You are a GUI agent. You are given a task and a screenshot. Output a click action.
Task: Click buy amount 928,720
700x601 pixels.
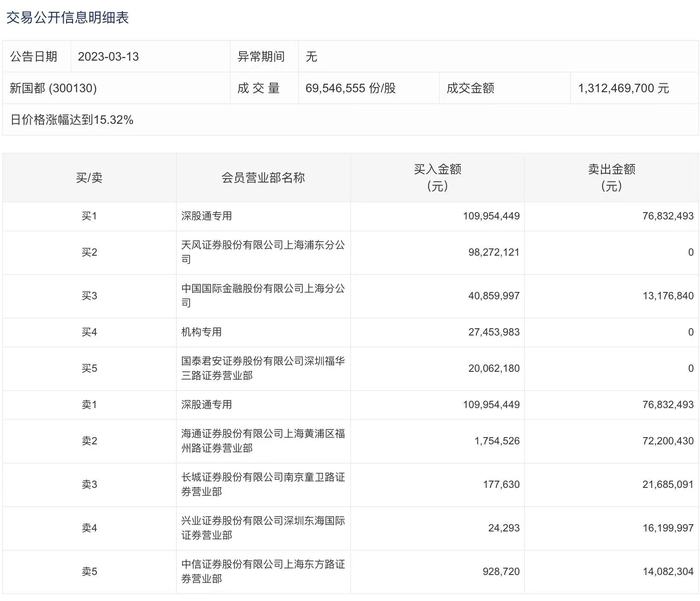click(501, 571)
